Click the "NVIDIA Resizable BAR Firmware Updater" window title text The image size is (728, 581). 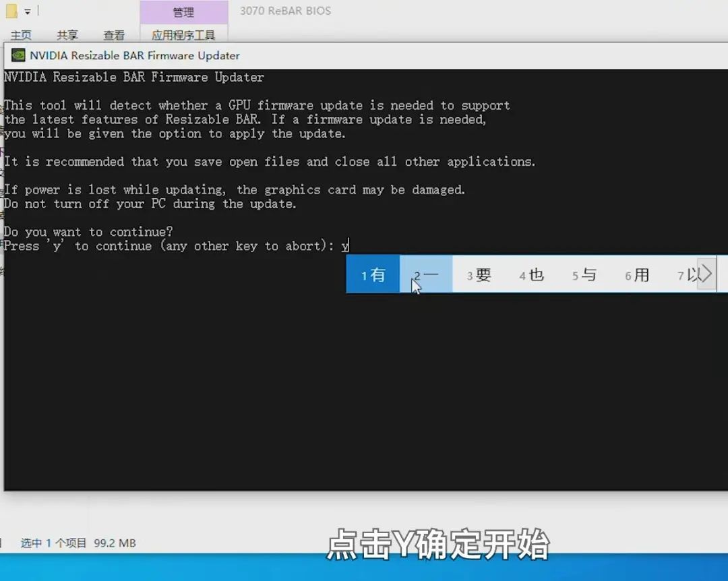pyautogui.click(x=135, y=56)
